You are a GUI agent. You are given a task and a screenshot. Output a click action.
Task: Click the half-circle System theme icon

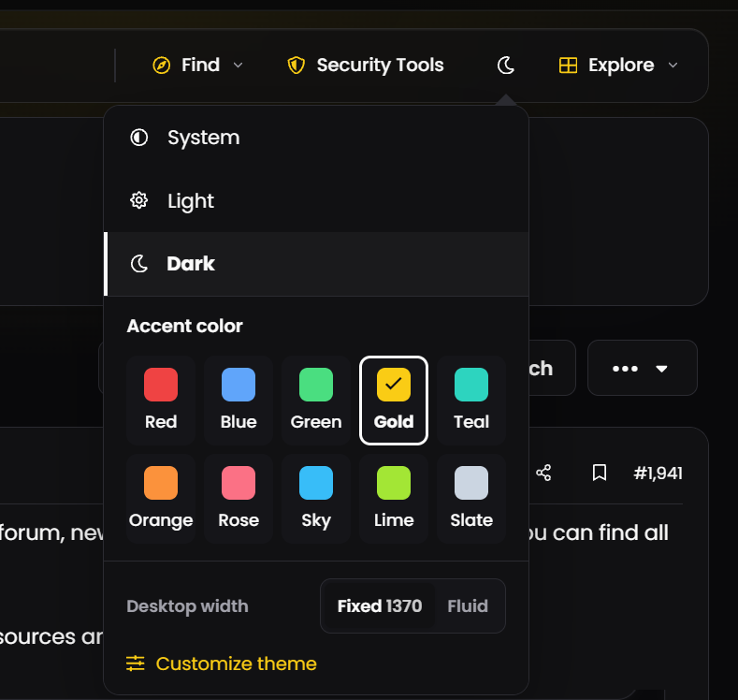pyautogui.click(x=138, y=138)
